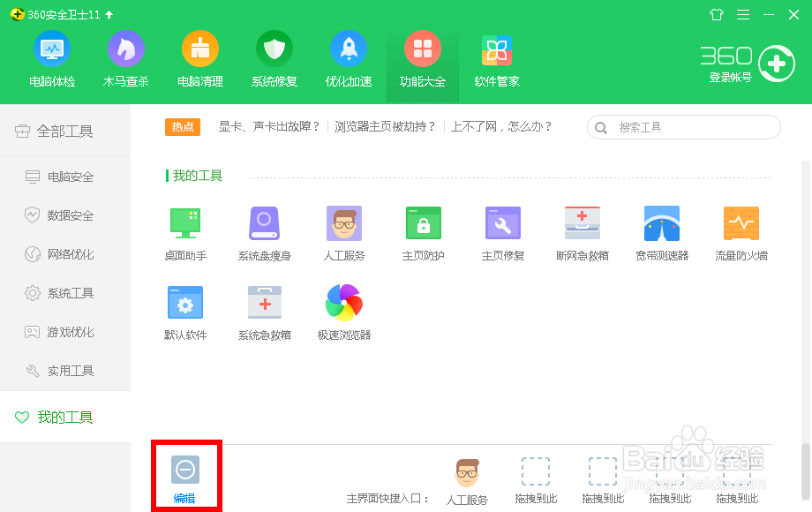Open 优化加速 rocket icon
Screen dimensions: 812x512
click(349, 49)
